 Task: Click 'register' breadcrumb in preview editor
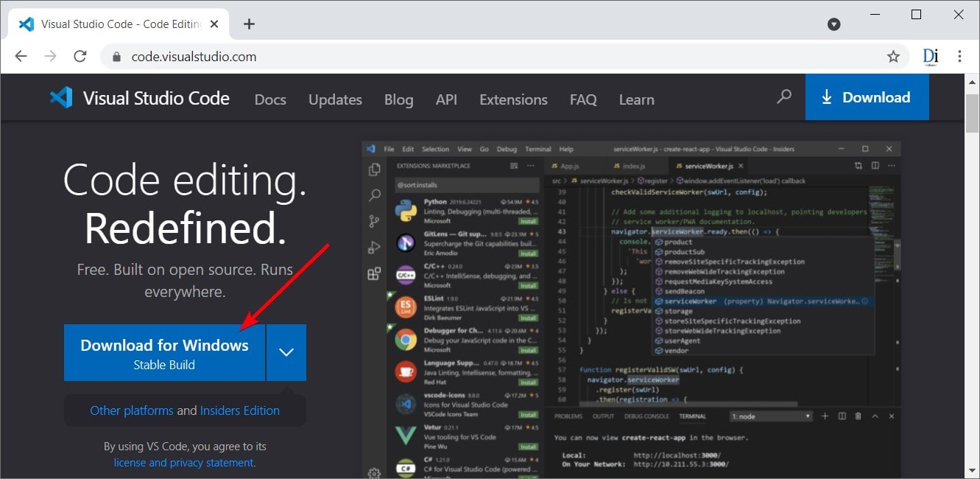652,181
